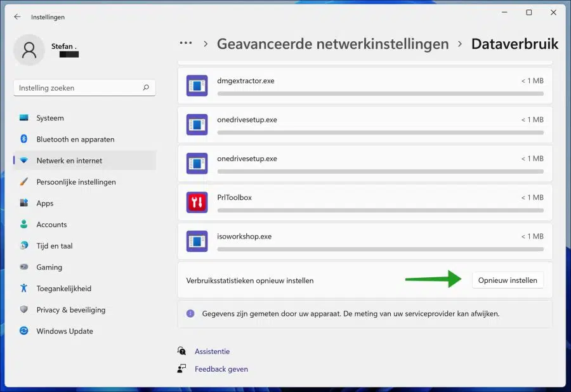
Task: Maximize the Instellingen window
Action: coord(528,13)
